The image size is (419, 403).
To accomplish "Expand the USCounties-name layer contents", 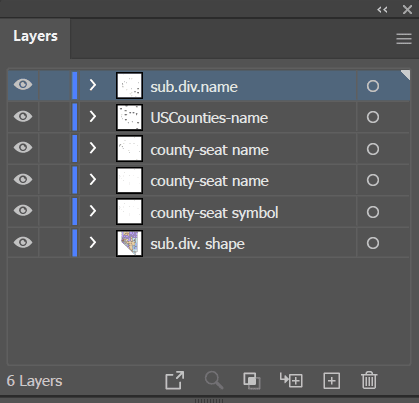I will (x=93, y=117).
